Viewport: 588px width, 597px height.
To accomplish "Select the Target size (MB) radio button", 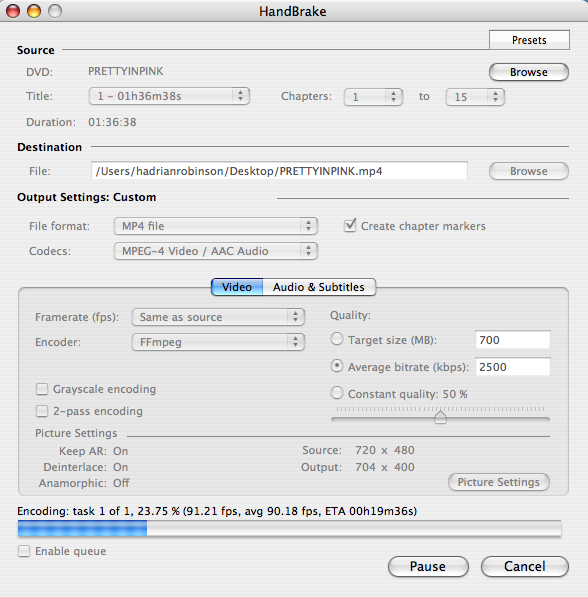I will 337,339.
